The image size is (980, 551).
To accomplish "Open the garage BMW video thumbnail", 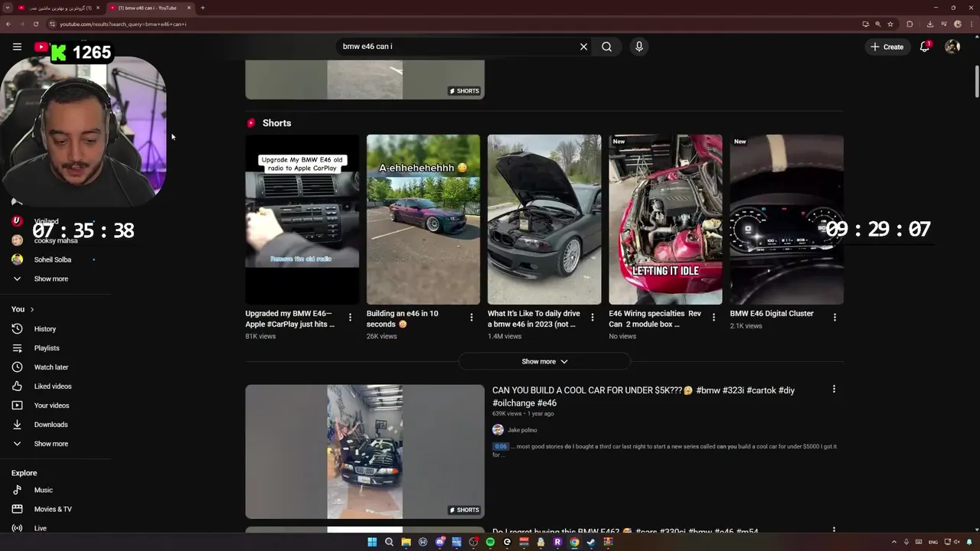I will pos(364,452).
